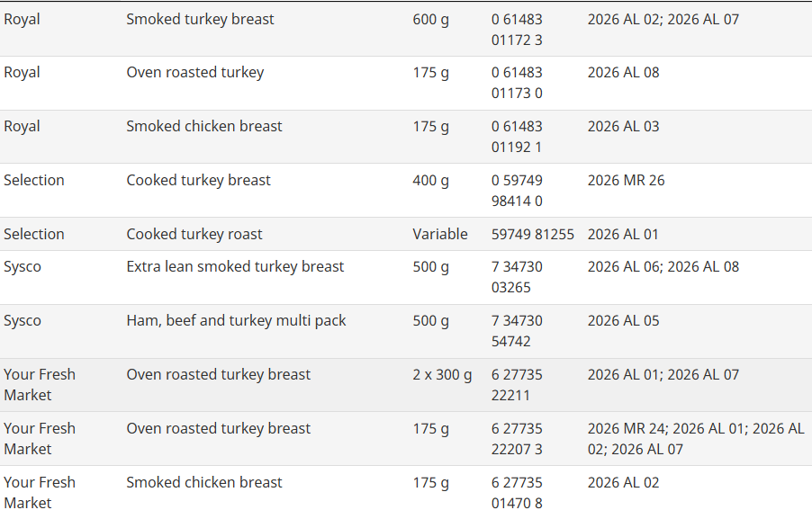Click Extra lean smoked turkey breast text
Image resolution: width=812 pixels, height=519 pixels.
235,266
